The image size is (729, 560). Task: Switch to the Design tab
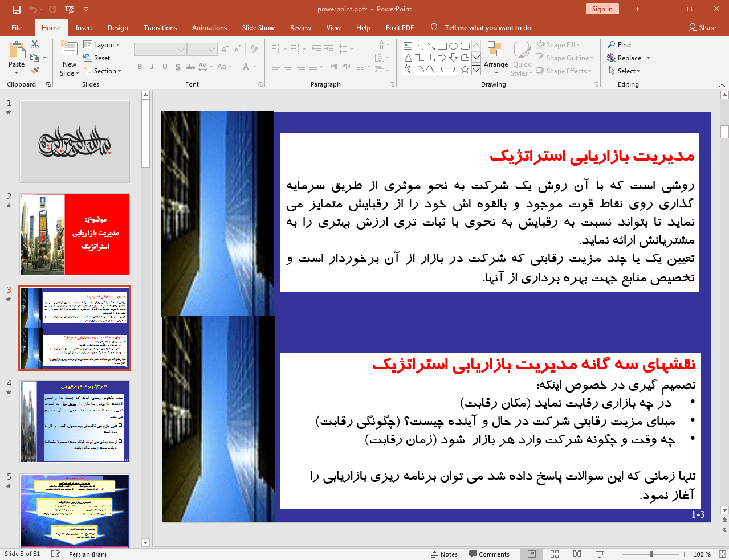[117, 28]
